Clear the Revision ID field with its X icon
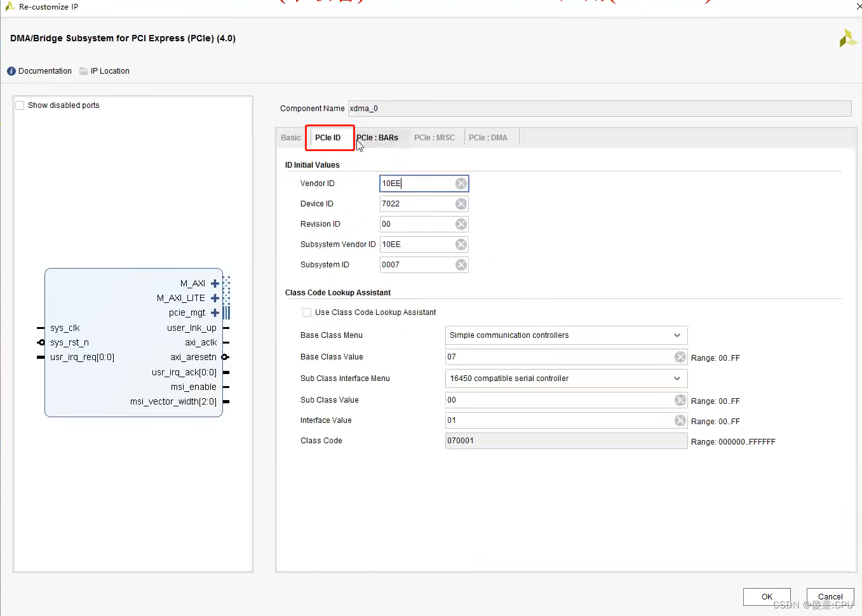 tap(461, 224)
